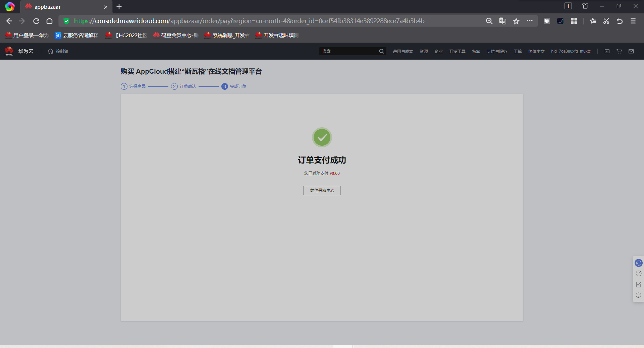Viewport: 644px width, 348px height.
Task: Click step 1 选择商品
Action: pyautogui.click(x=133, y=86)
